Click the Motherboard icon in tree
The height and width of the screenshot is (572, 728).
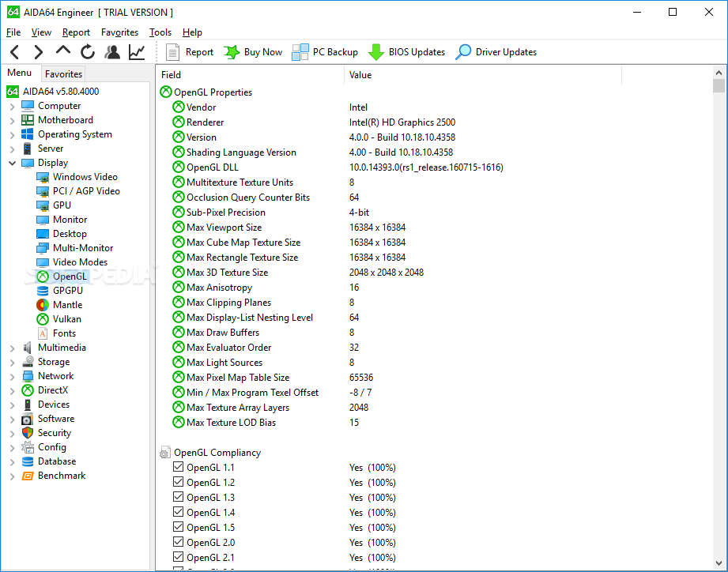pyautogui.click(x=28, y=120)
